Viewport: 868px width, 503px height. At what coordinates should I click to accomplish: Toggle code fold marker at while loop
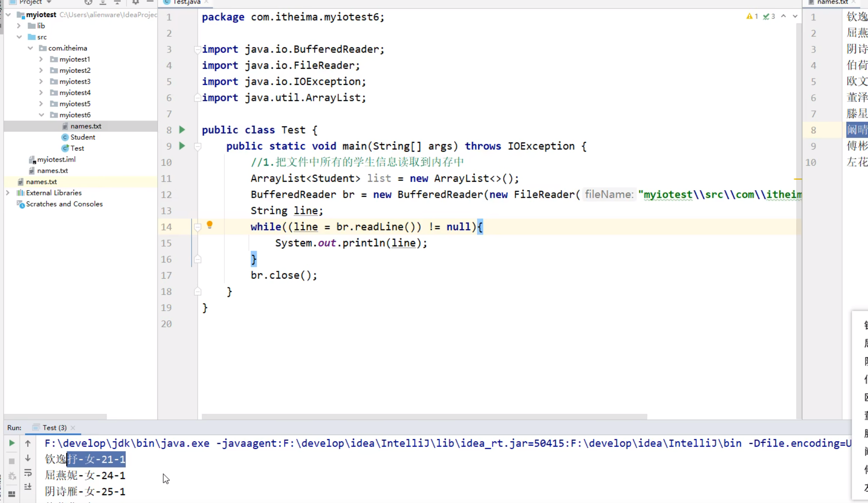point(197,227)
